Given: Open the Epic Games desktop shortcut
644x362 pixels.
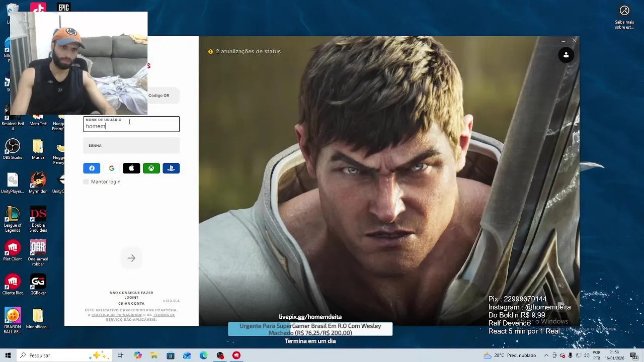Looking at the screenshot, I should click(63, 7).
